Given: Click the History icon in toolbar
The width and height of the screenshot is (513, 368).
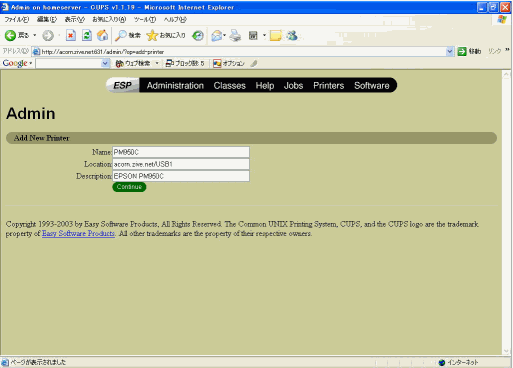Looking at the screenshot, I should pyautogui.click(x=198, y=35).
